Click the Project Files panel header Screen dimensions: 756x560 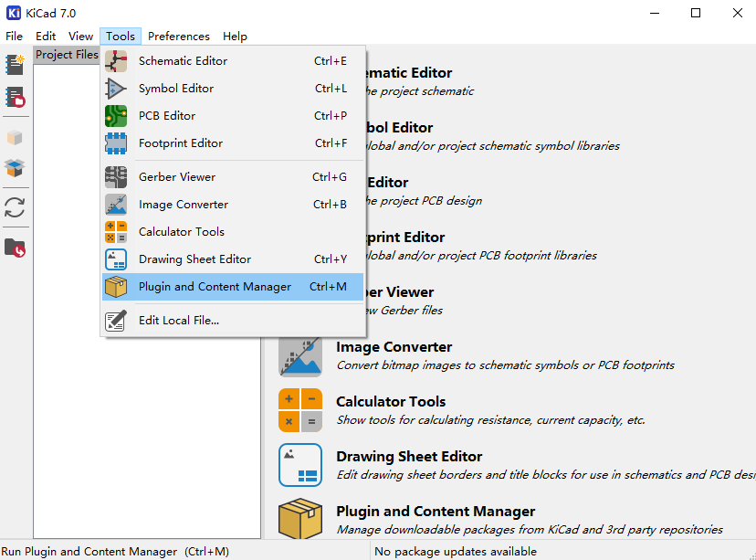click(x=67, y=55)
